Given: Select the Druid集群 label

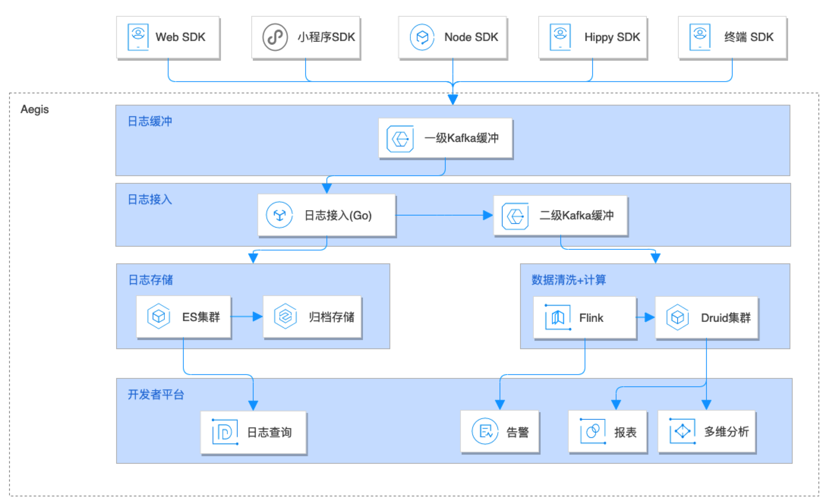Looking at the screenshot, I should 725,318.
